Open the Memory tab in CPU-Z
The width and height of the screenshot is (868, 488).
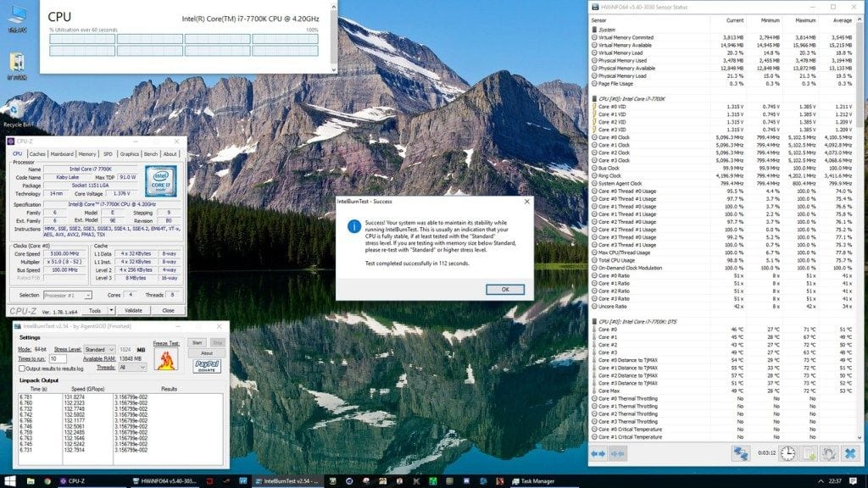click(87, 154)
